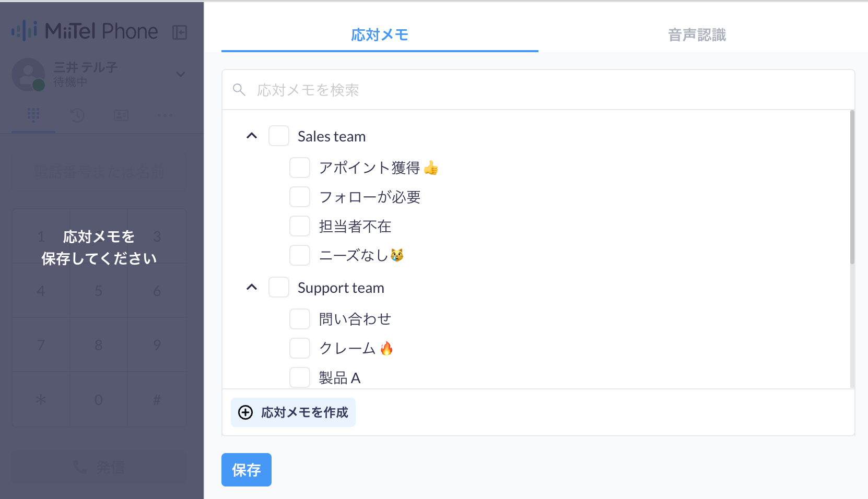Click dialpad key #

click(x=157, y=400)
